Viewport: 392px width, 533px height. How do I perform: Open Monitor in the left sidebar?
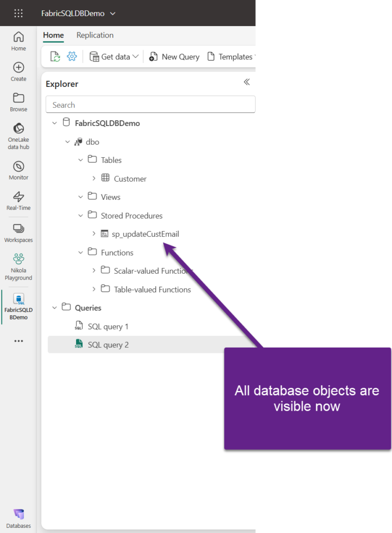(x=18, y=171)
